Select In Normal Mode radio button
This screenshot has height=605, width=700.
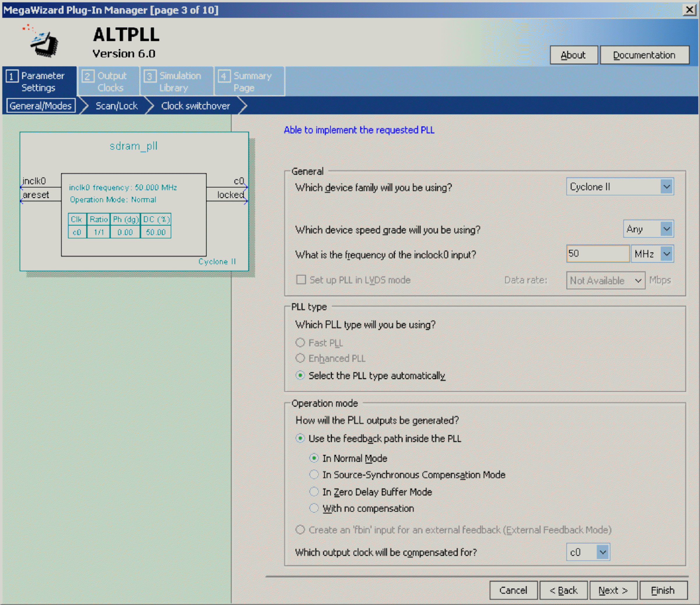pyautogui.click(x=314, y=458)
